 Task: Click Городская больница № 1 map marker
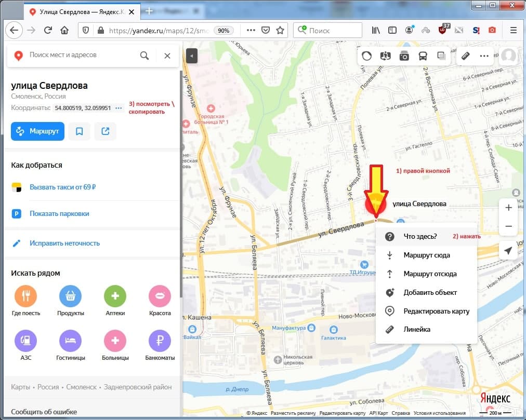click(x=211, y=109)
